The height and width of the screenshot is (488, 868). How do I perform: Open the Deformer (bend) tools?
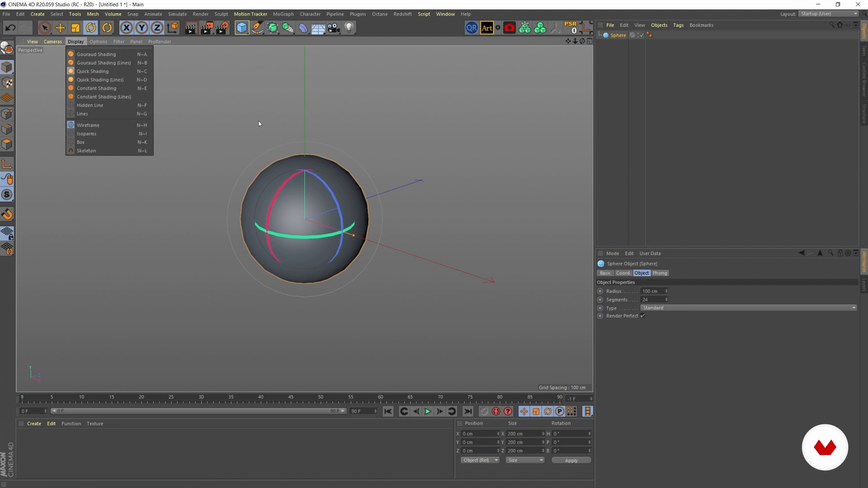303,28
